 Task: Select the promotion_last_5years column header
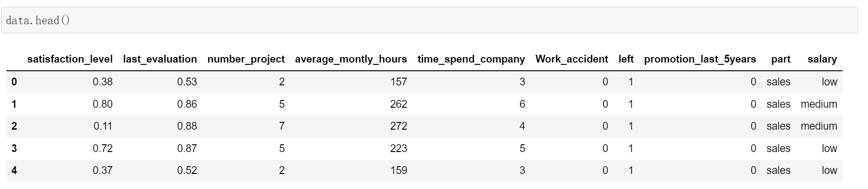click(x=700, y=59)
